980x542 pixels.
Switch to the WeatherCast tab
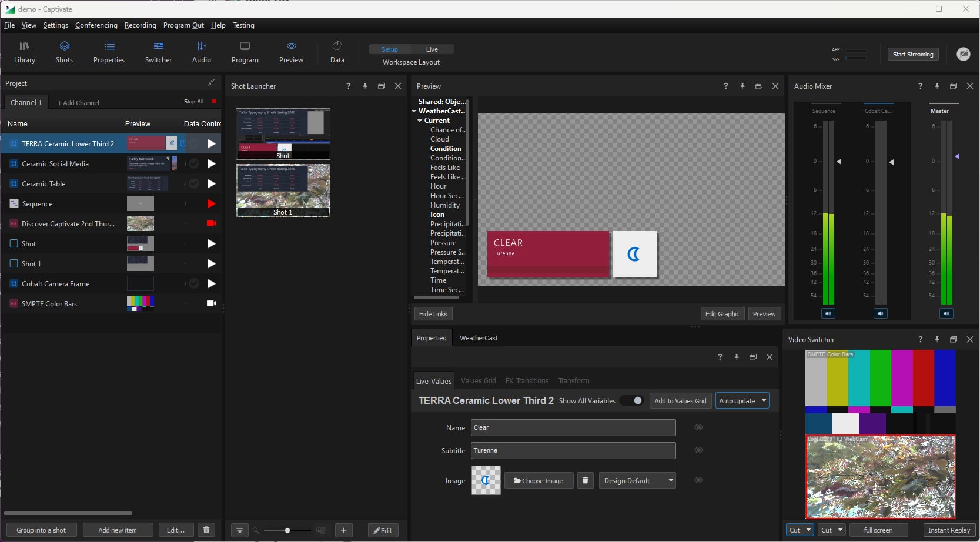(x=479, y=338)
